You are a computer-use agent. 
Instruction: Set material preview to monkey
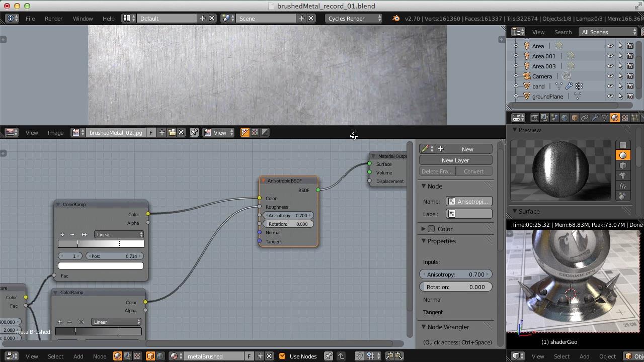coord(623,175)
